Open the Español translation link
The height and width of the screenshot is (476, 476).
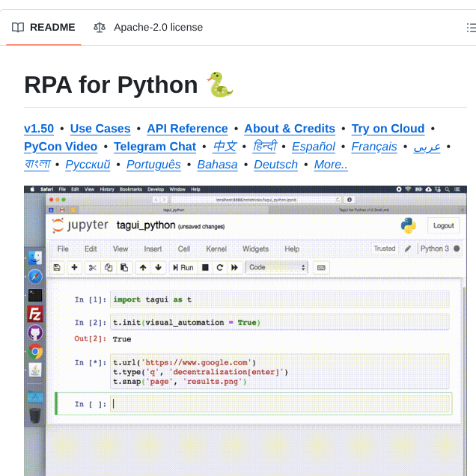coord(314,147)
